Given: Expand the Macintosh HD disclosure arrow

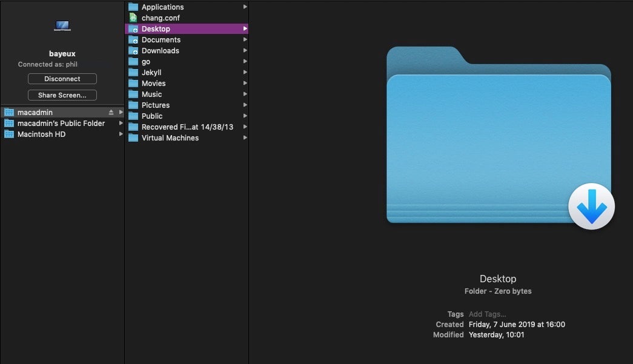Looking at the screenshot, I should (x=121, y=134).
